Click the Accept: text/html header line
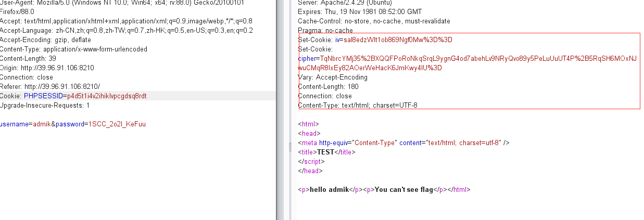The height and width of the screenshot is (220, 644). 127,21
